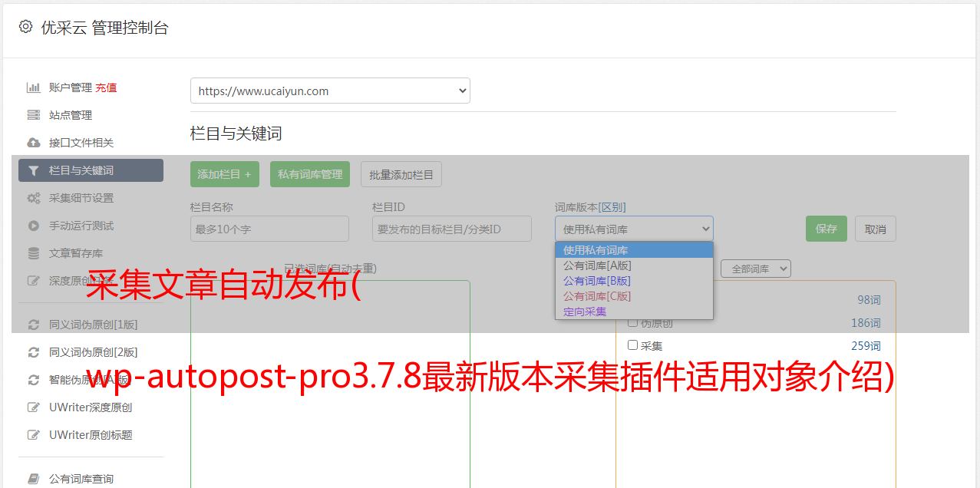This screenshot has width=980, height=488.
Task: Collapse the 词库版本 dropdown showing 使用私有词库
Action: pyautogui.click(x=634, y=229)
